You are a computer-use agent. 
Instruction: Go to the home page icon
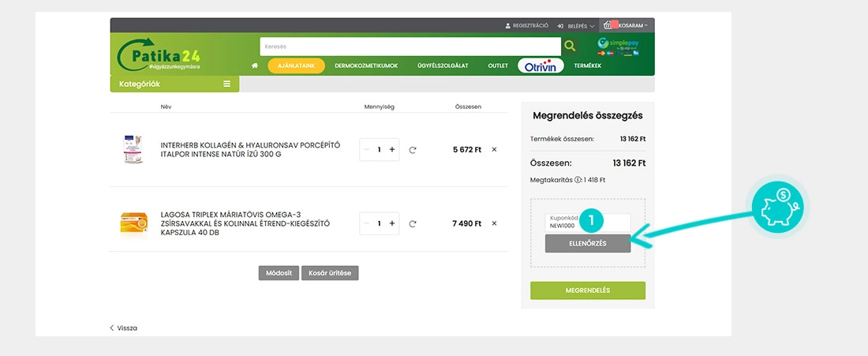click(255, 66)
